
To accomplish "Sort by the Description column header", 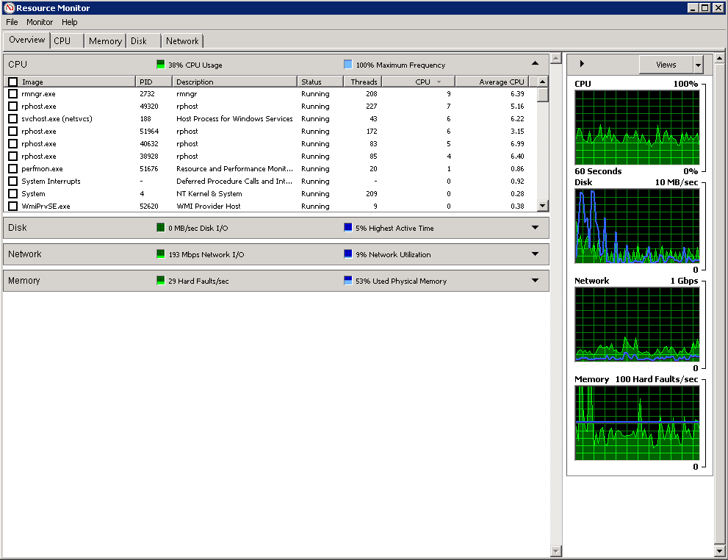I will [x=234, y=82].
